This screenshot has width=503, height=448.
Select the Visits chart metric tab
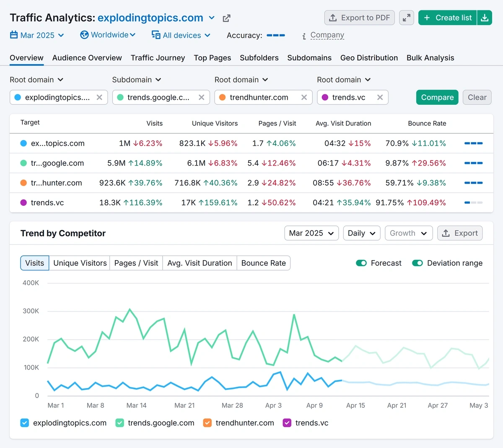35,263
